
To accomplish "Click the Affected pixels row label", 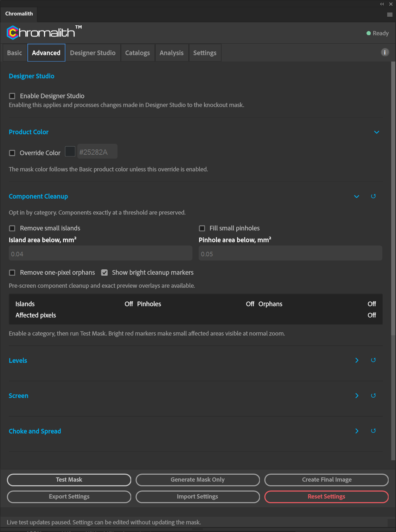I will point(36,315).
